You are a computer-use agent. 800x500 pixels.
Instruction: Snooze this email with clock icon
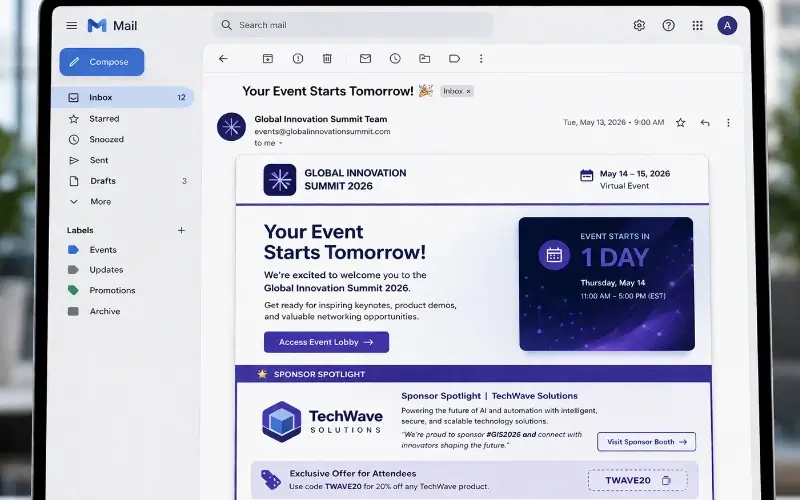point(395,59)
